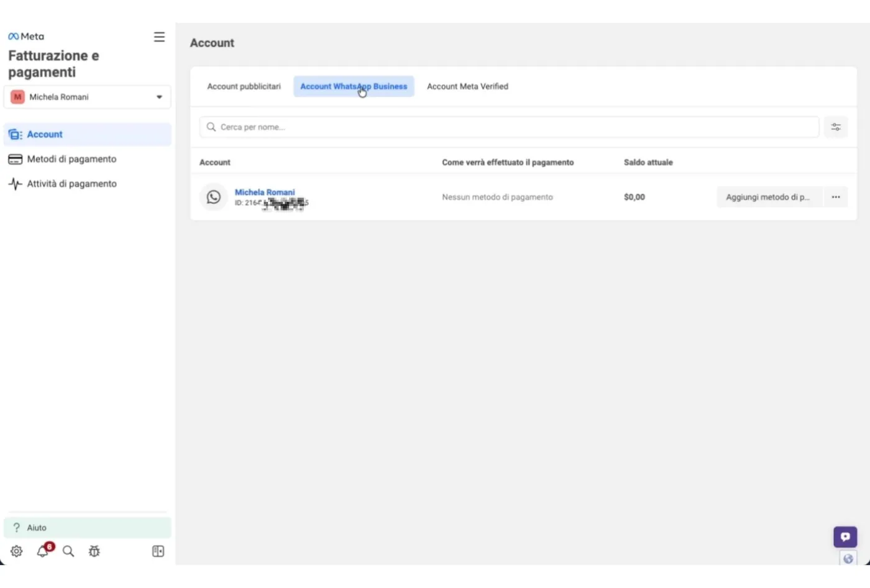Open Attività di pagamento section
Viewport: 870px width, 588px height.
pos(87,184)
